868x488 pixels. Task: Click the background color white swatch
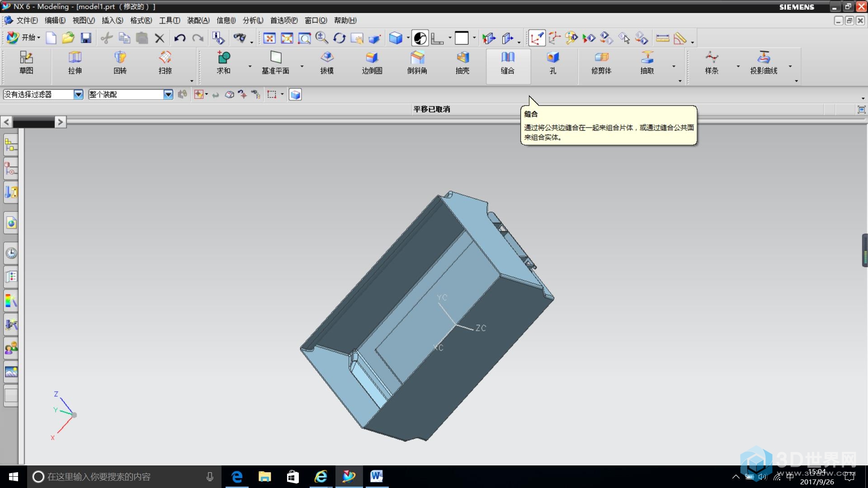click(462, 38)
